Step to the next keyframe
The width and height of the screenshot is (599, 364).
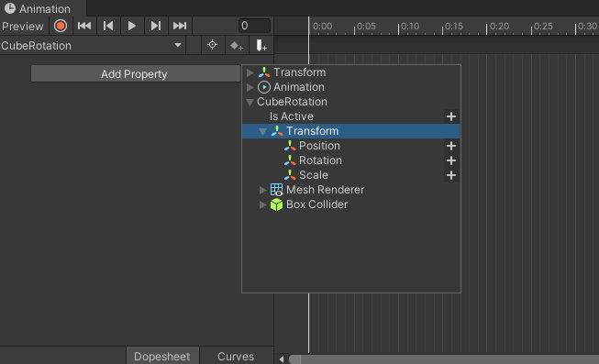click(155, 26)
